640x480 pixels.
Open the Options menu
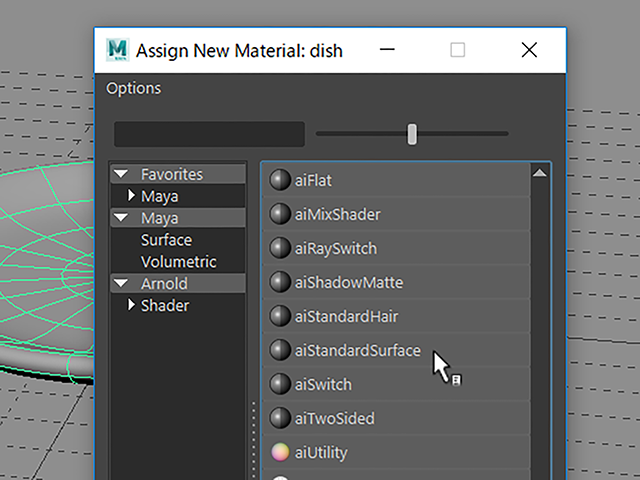[x=133, y=88]
